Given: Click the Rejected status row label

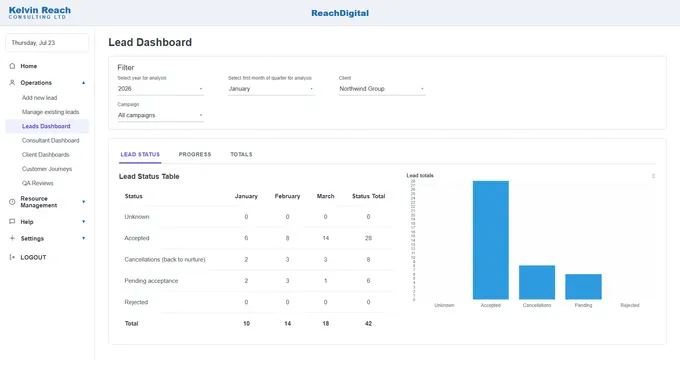Looking at the screenshot, I should pos(136,302).
